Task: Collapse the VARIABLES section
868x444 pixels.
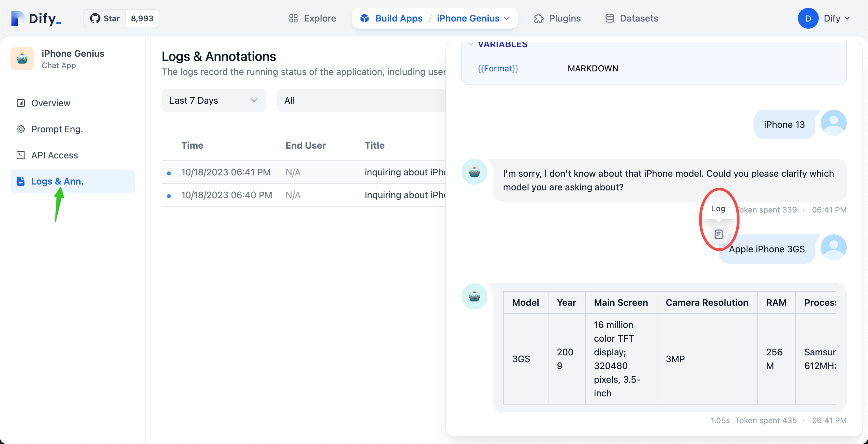Action: click(471, 44)
